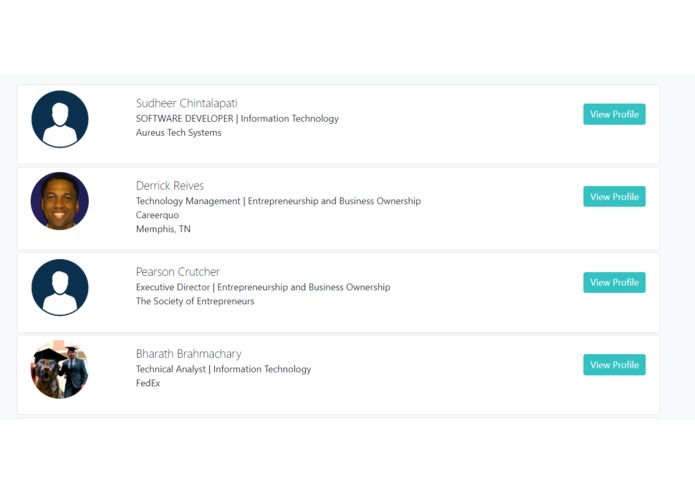Click the Memphis, TN location text
Screen dimensions: 695x494
pyautogui.click(x=163, y=229)
